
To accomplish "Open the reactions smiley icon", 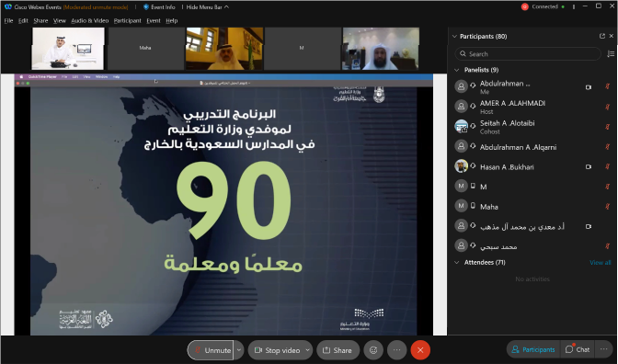I will tap(373, 350).
